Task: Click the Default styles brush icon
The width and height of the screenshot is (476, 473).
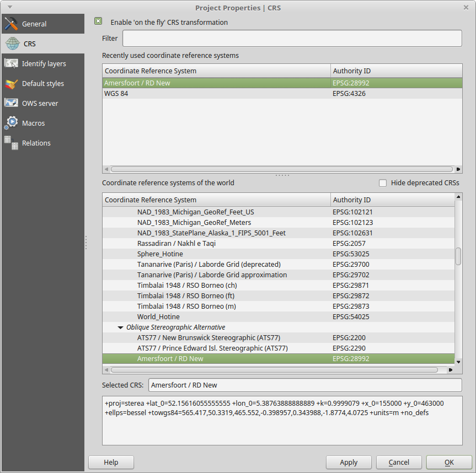Action: point(11,84)
